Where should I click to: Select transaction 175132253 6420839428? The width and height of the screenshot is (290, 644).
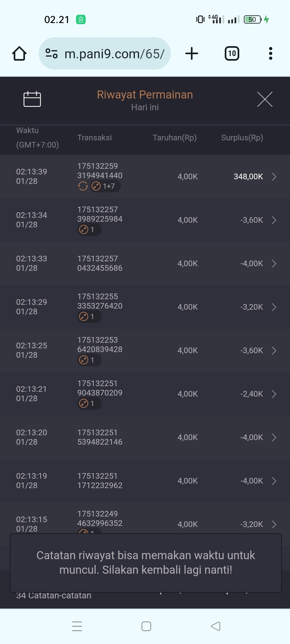click(x=100, y=345)
